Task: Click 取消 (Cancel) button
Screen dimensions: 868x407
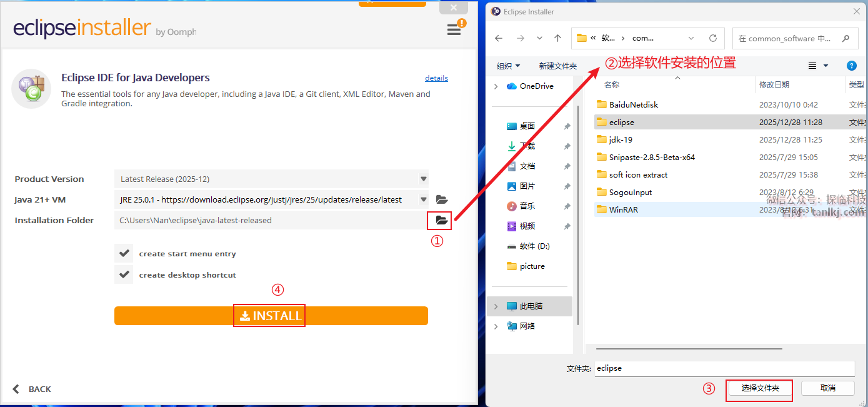Action: (x=827, y=388)
